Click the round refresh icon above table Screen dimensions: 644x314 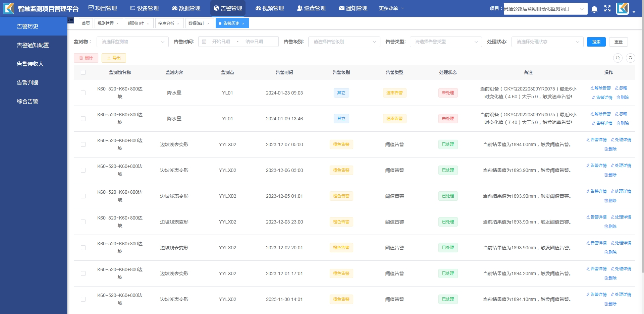630,58
